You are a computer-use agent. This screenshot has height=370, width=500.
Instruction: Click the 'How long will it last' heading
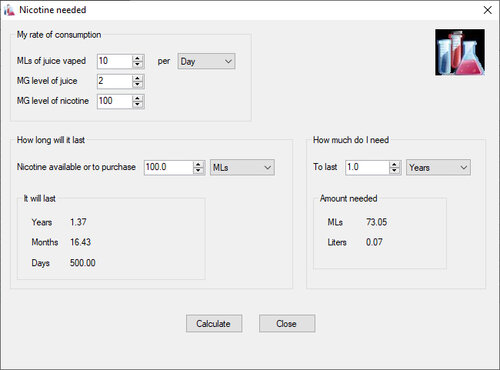click(x=51, y=140)
